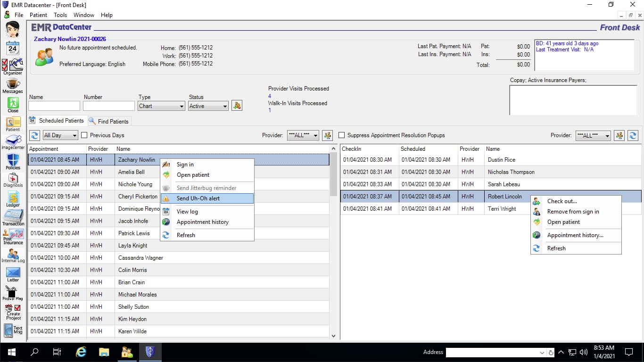Choose Check out from context menu

point(562,201)
